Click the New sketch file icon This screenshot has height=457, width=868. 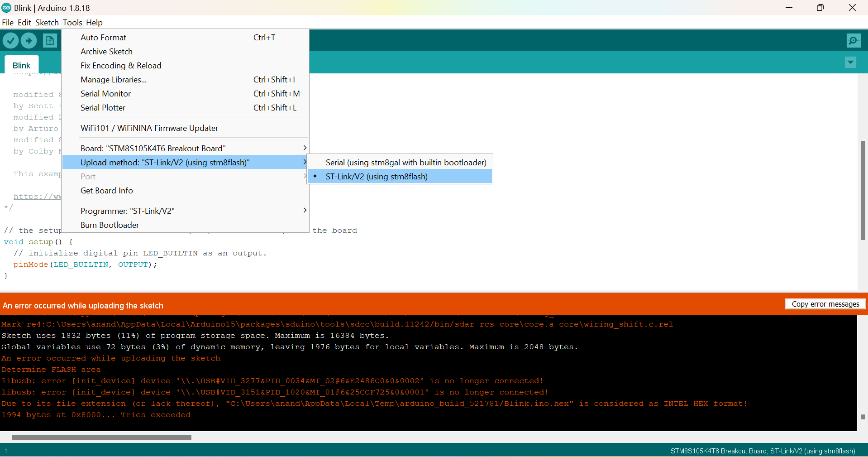point(50,41)
